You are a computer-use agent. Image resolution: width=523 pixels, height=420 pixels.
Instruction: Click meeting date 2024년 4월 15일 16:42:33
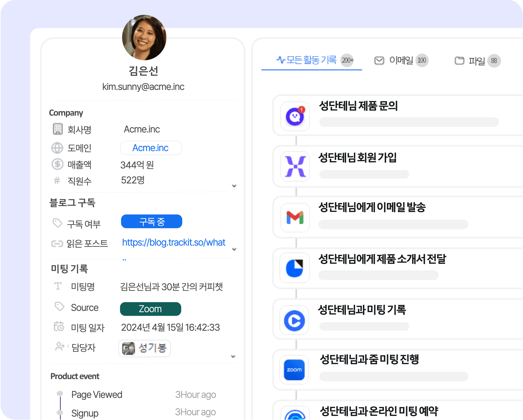[x=170, y=328]
